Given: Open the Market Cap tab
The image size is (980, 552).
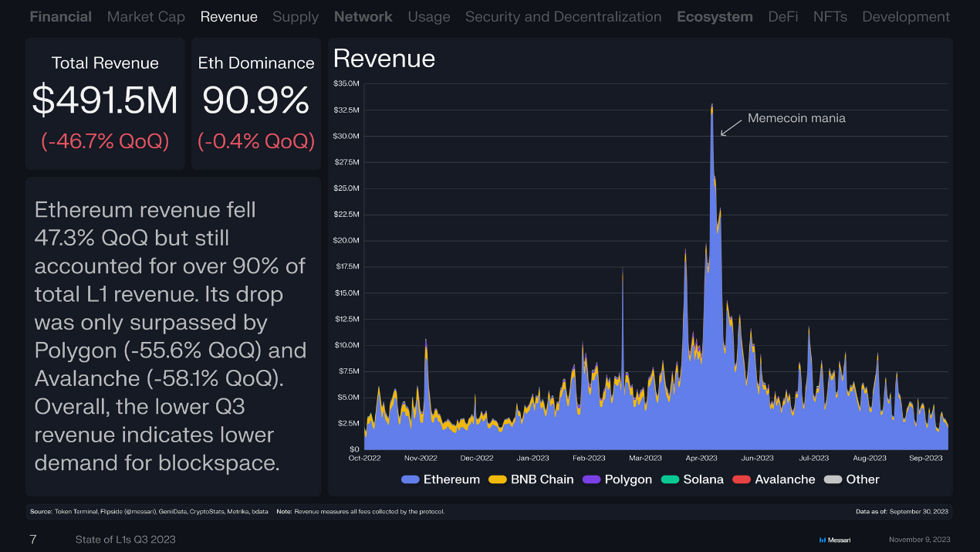Looking at the screenshot, I should 146,16.
